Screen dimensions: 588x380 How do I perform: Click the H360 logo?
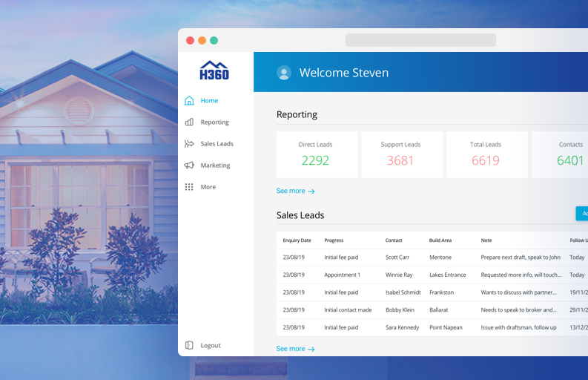coord(214,71)
